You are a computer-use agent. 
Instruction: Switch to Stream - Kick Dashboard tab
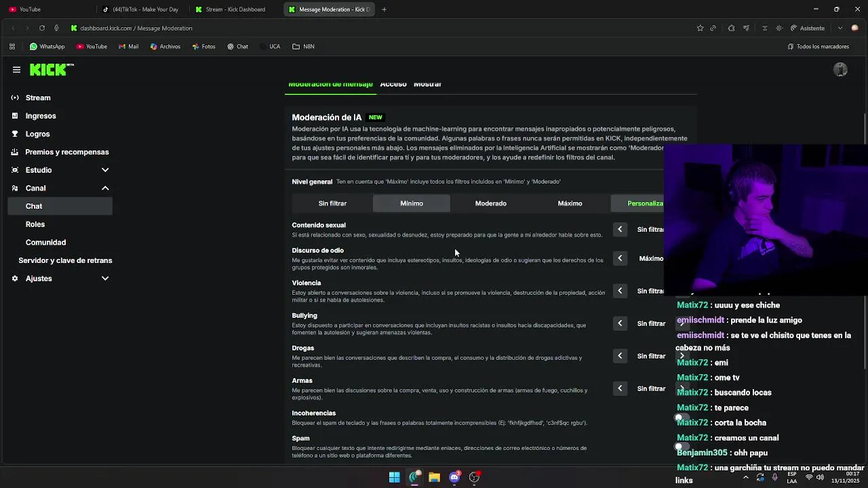click(x=235, y=9)
